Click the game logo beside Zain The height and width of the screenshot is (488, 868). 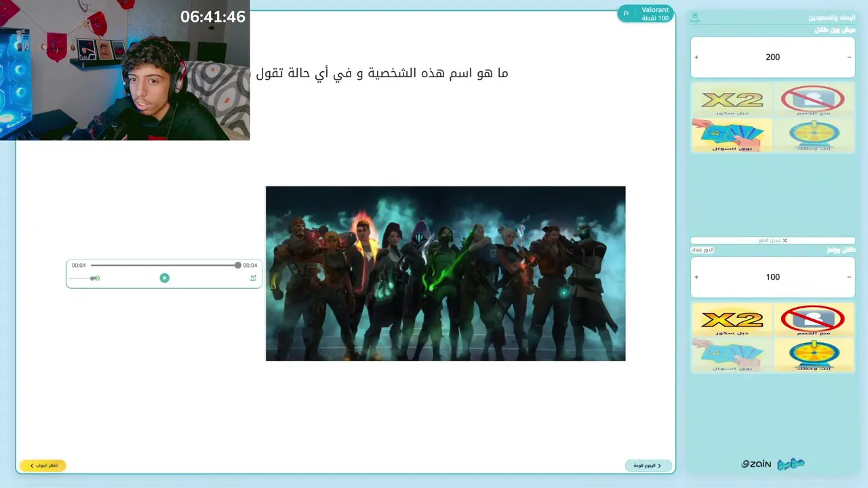pos(791,464)
